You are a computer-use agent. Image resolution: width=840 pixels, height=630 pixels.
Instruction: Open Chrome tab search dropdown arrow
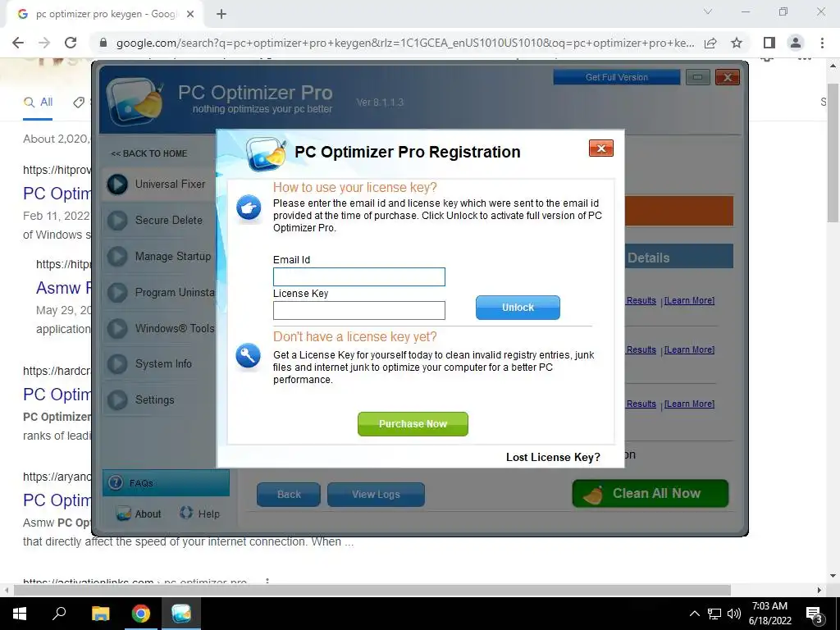pos(708,11)
